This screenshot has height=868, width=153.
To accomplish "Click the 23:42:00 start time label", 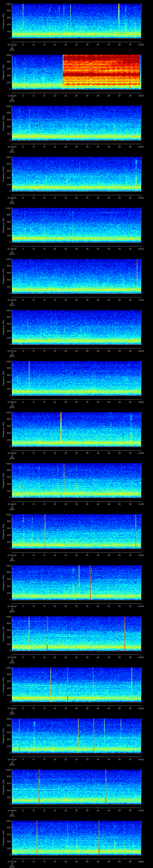I will (12, 606).
